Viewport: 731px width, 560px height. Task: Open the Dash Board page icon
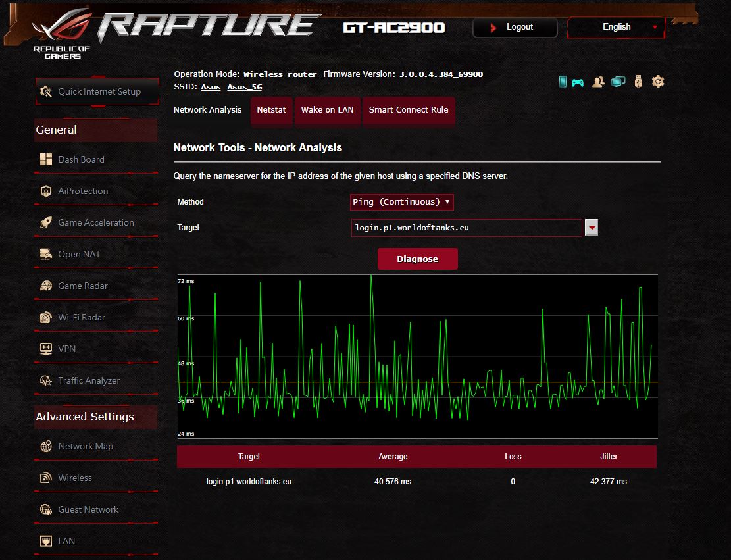(x=46, y=159)
